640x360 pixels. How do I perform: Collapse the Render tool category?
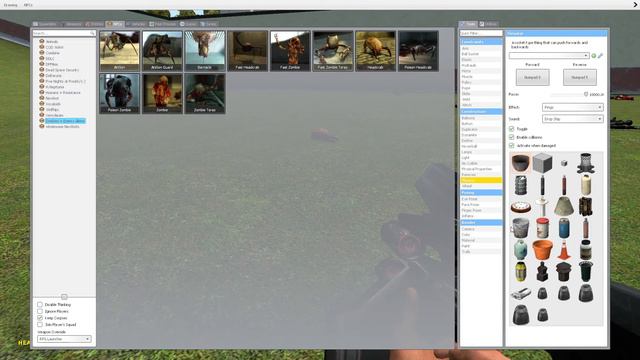pos(481,222)
